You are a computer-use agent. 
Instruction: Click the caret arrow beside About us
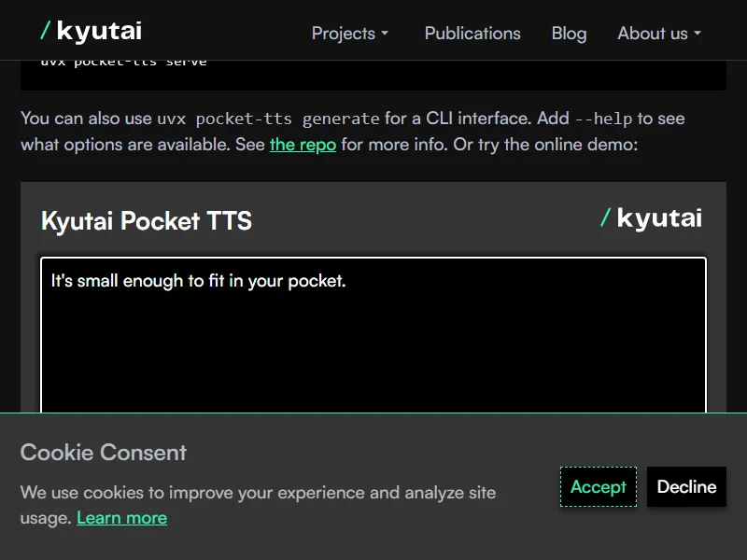point(697,34)
